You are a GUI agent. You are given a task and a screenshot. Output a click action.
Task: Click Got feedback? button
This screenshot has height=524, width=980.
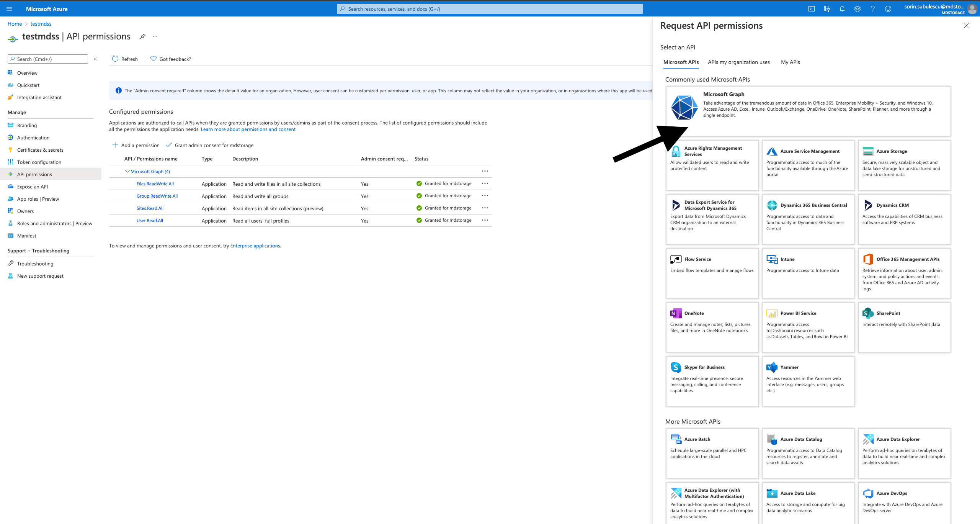(171, 59)
